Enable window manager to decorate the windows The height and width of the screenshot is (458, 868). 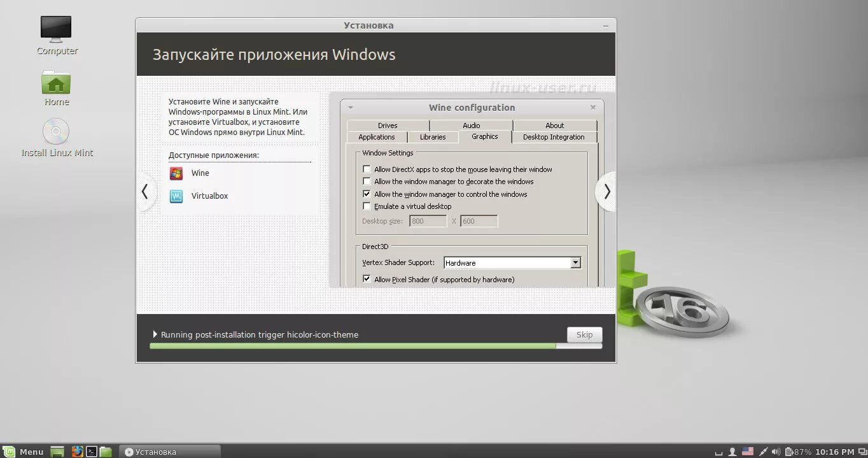tap(367, 182)
